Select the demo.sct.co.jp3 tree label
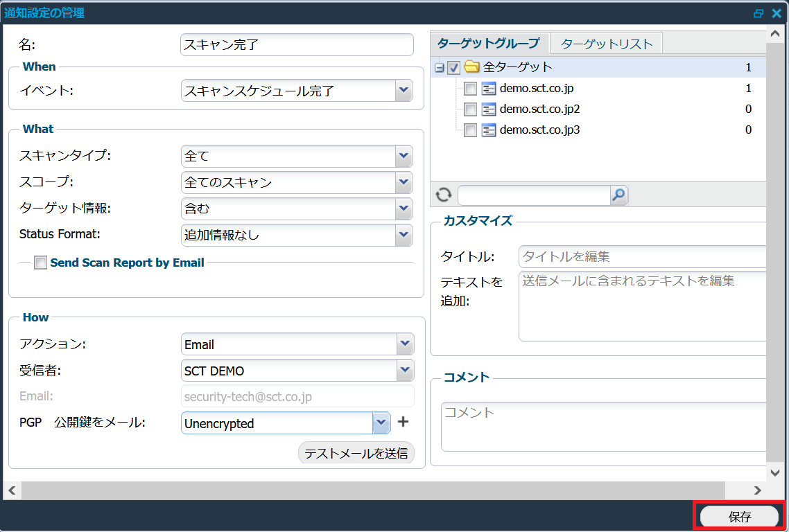 tap(539, 130)
